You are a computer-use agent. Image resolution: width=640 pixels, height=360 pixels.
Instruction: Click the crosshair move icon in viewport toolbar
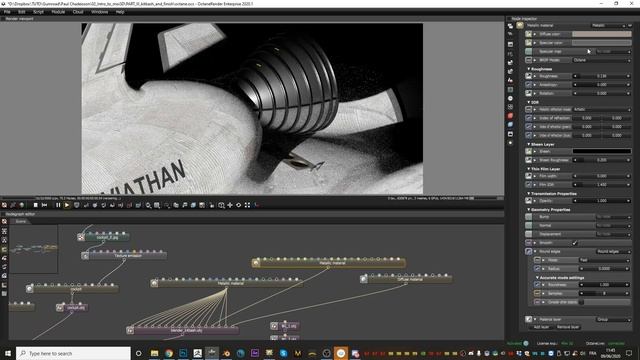coord(230,205)
